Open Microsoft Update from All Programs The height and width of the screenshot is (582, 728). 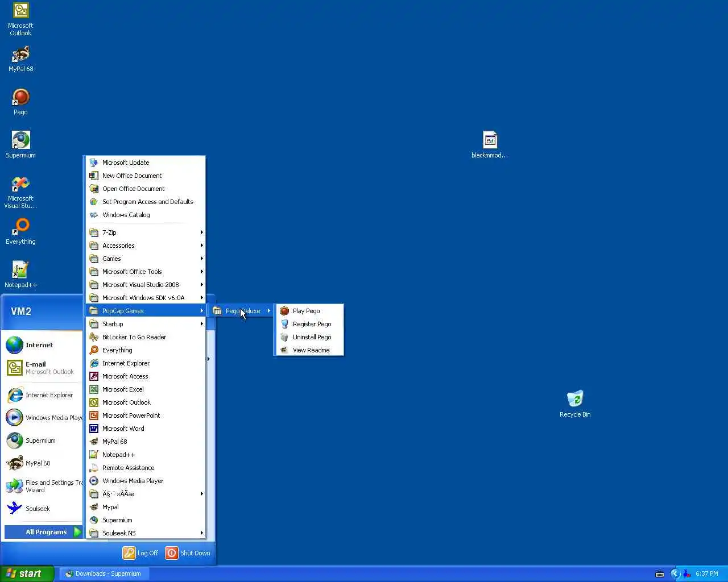(146, 163)
